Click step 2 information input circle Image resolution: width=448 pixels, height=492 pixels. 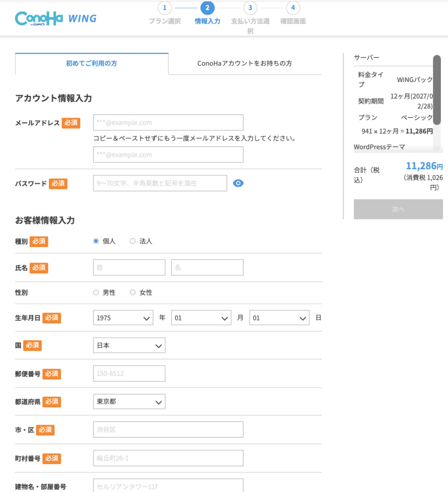207,8
